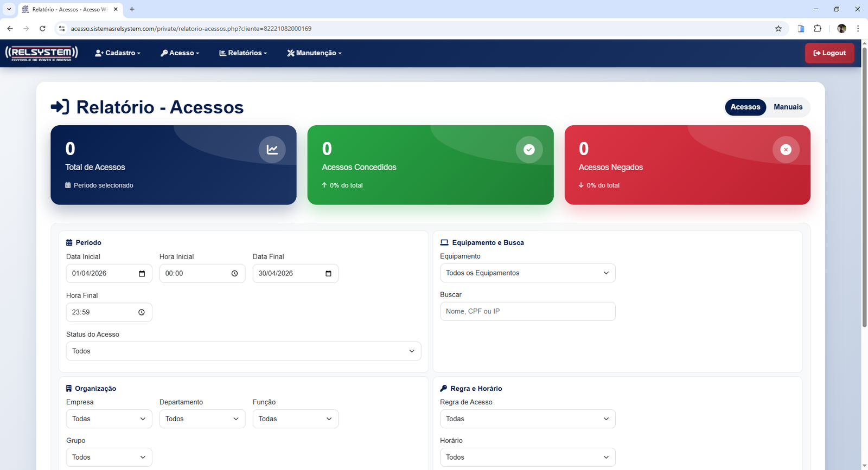
Task: Bookmark this page with the star icon
Action: point(778,29)
